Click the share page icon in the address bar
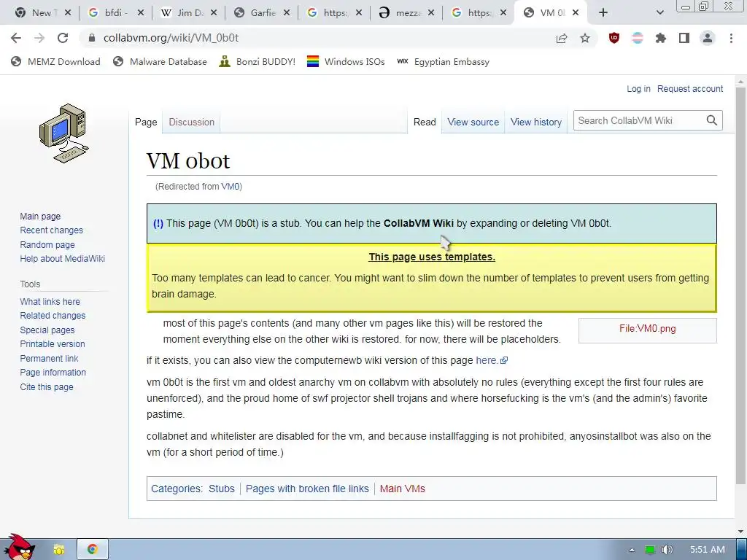The image size is (747, 560). click(x=562, y=38)
